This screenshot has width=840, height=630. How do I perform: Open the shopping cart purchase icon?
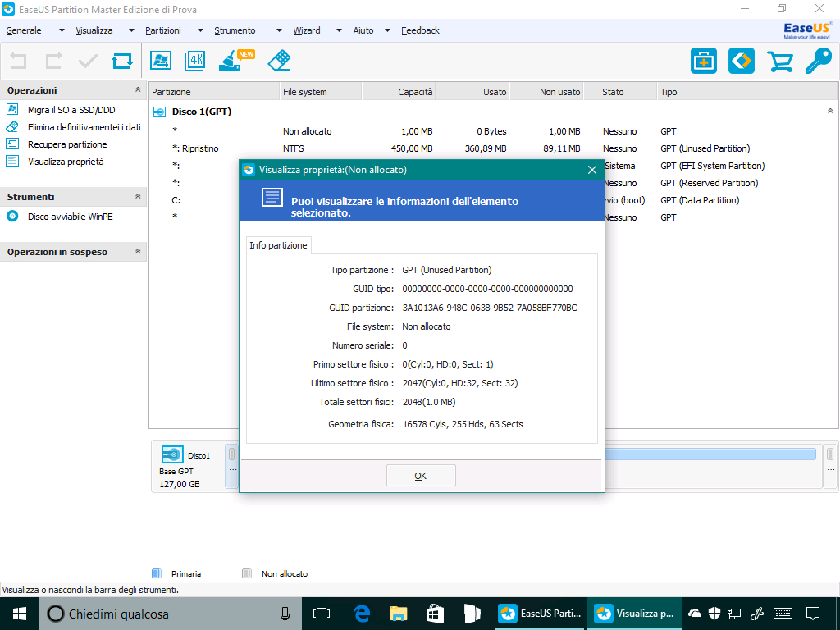coord(780,61)
